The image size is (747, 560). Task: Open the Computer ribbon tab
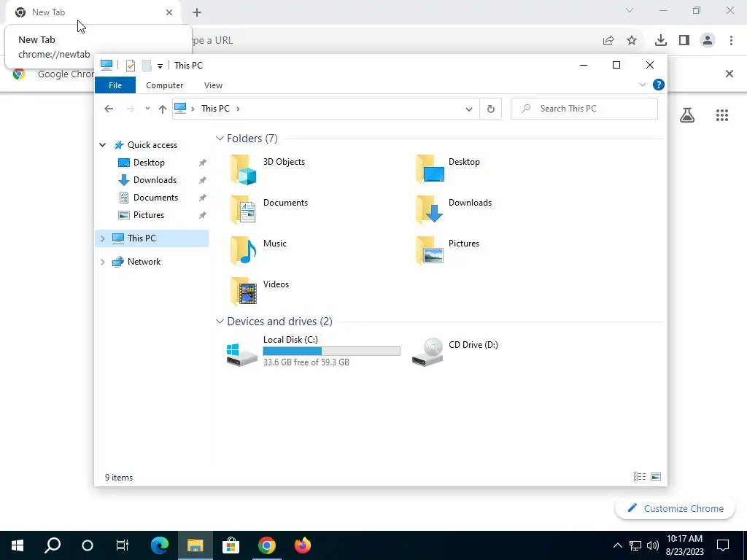coord(164,85)
